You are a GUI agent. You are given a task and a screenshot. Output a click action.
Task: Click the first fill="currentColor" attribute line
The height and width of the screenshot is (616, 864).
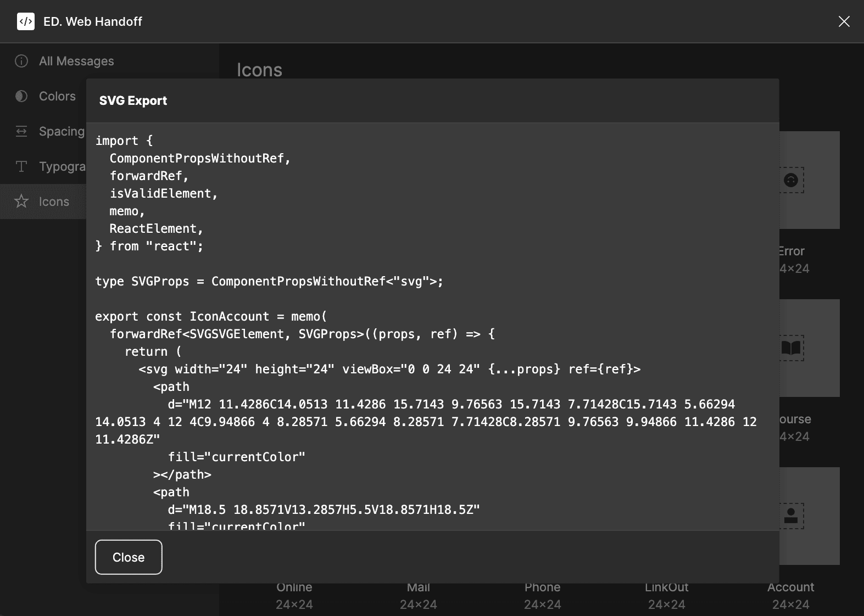pyautogui.click(x=236, y=457)
